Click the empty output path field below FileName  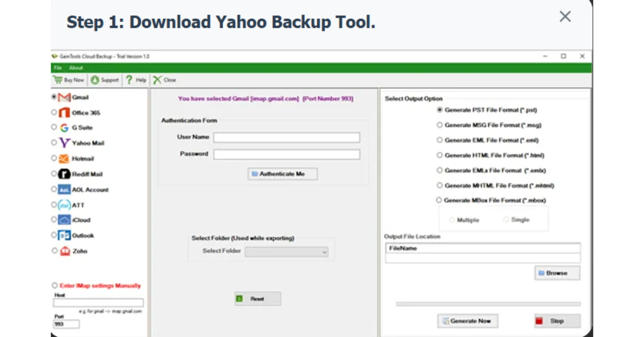coord(483,258)
